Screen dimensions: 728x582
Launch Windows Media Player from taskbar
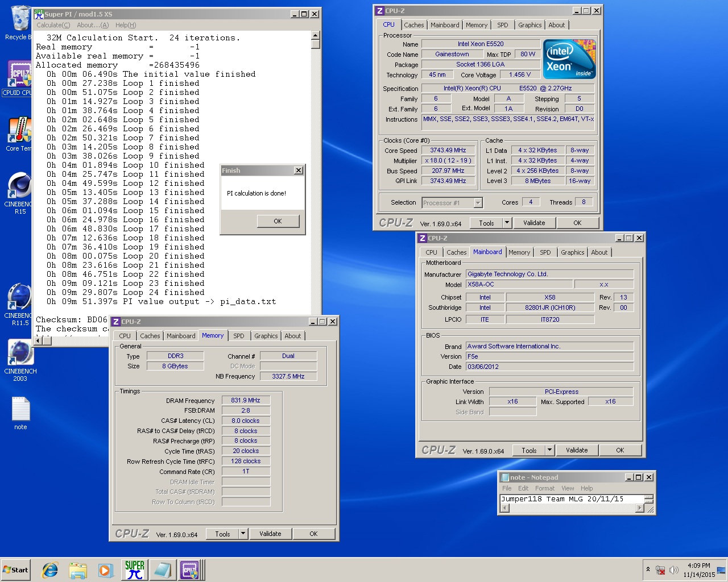[x=105, y=570]
